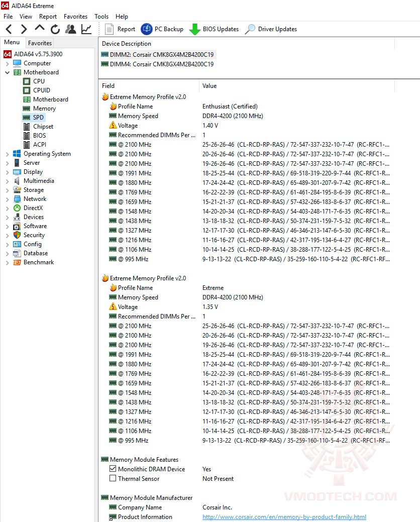The height and width of the screenshot is (522, 420).
Task: Open the Tools menu
Action: click(x=101, y=16)
